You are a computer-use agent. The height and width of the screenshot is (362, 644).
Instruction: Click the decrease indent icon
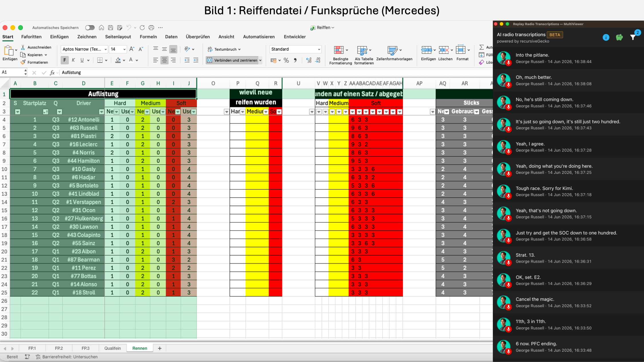[187, 60]
